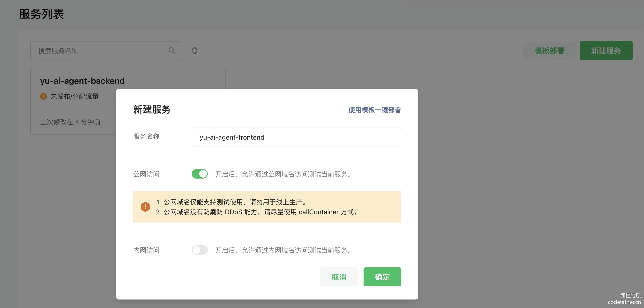644x308 pixels.
Task: Click the 未发布/分配流量 status text
Action: 75,96
